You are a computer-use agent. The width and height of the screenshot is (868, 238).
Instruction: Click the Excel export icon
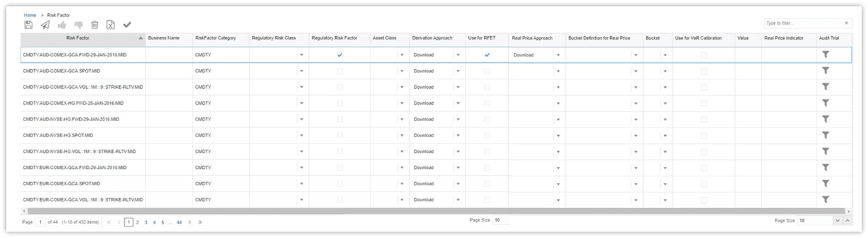point(110,25)
